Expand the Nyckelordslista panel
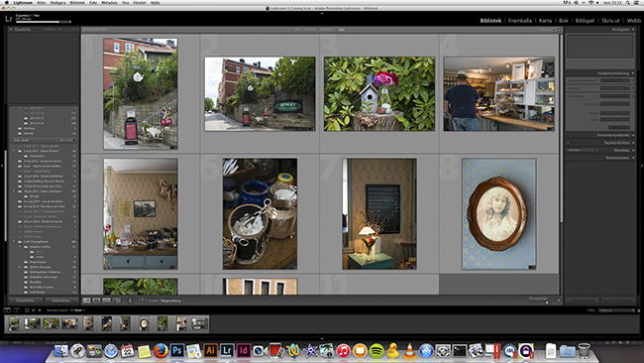644x363 pixels. tap(633, 143)
